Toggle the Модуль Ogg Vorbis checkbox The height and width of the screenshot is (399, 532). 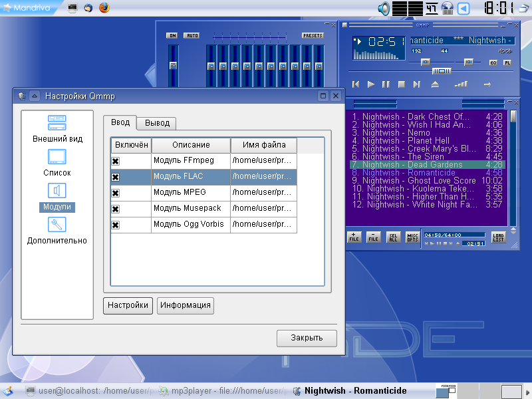[115, 225]
